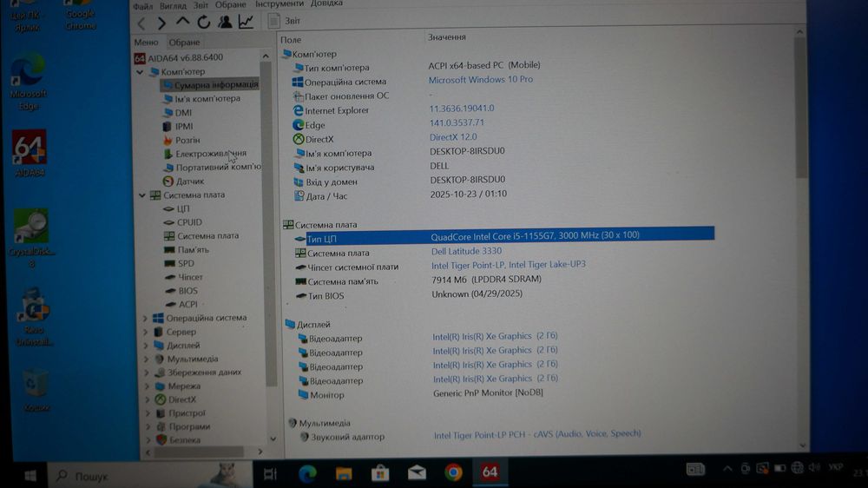Switch to the Меню tab
The width and height of the screenshot is (868, 488).
[x=146, y=42]
